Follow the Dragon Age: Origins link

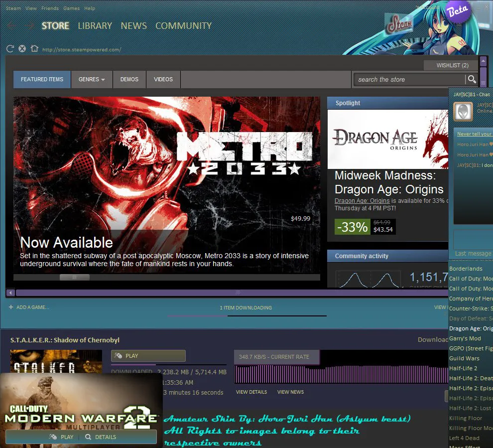coord(362,201)
